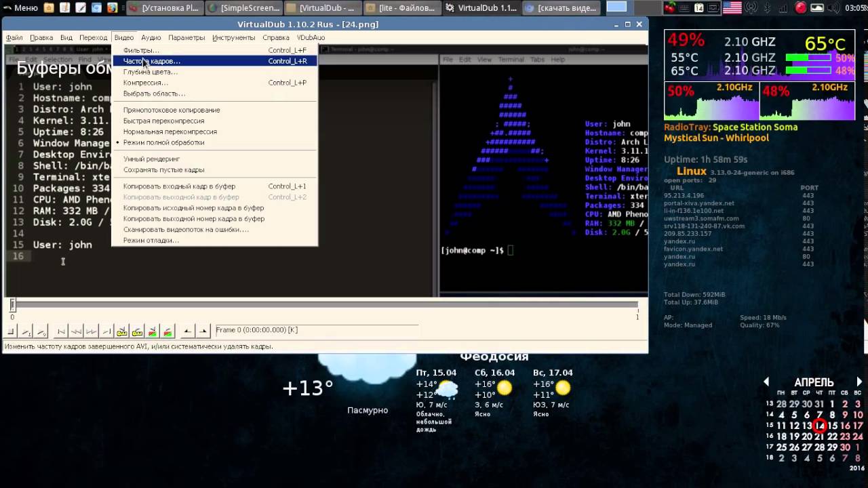Click the cherry tray icon
This screenshot has width=868, height=488.
click(x=670, y=8)
